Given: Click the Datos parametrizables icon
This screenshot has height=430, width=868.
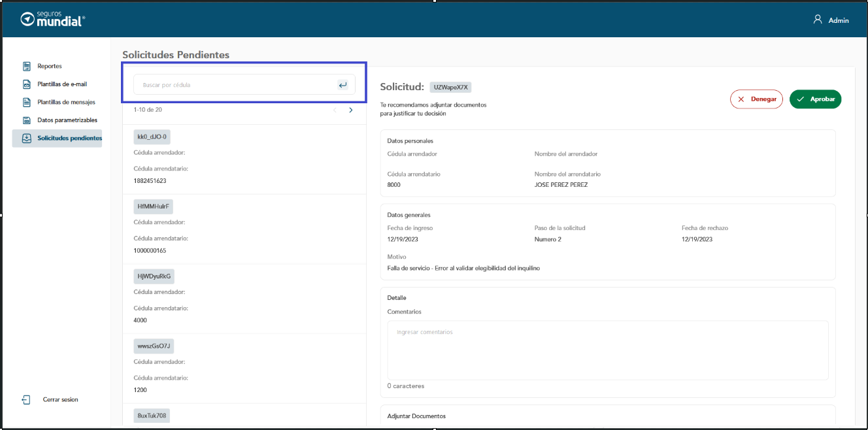Looking at the screenshot, I should point(27,120).
